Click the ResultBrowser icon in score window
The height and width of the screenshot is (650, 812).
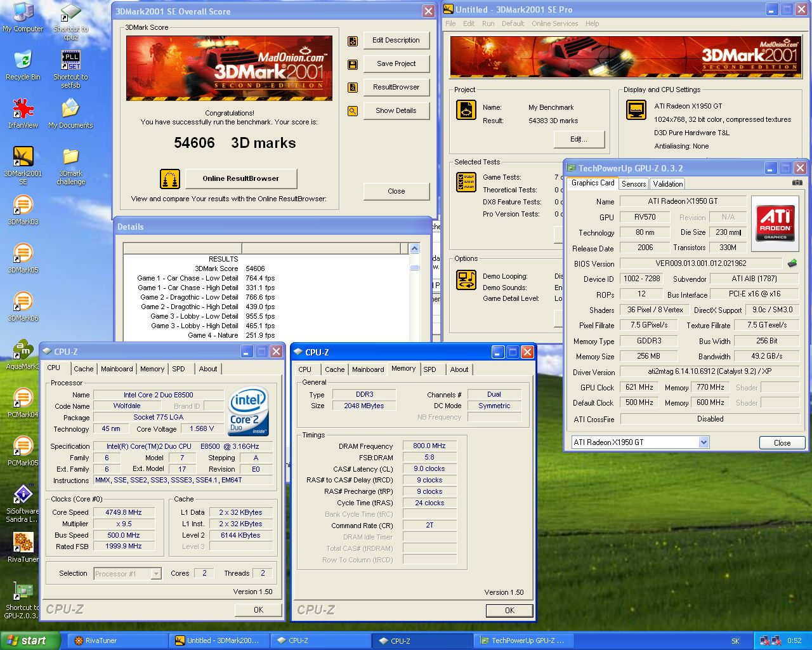click(x=353, y=88)
